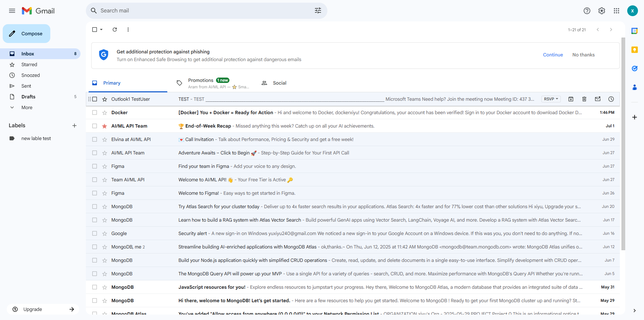
Task: Open the account avatar X
Action: point(632,11)
